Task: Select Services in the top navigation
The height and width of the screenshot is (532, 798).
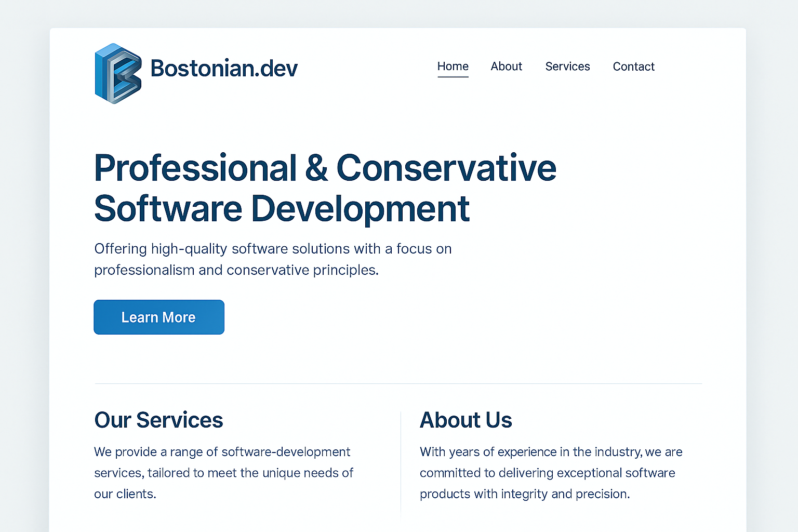Action: [567, 66]
